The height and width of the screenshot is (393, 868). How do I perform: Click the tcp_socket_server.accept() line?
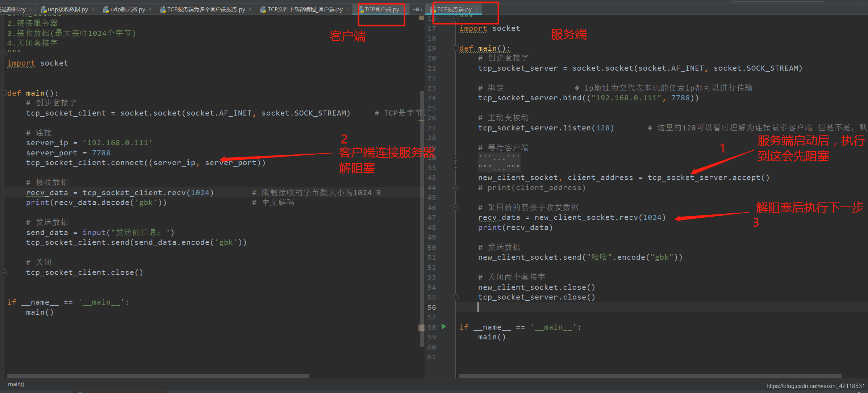pos(624,177)
